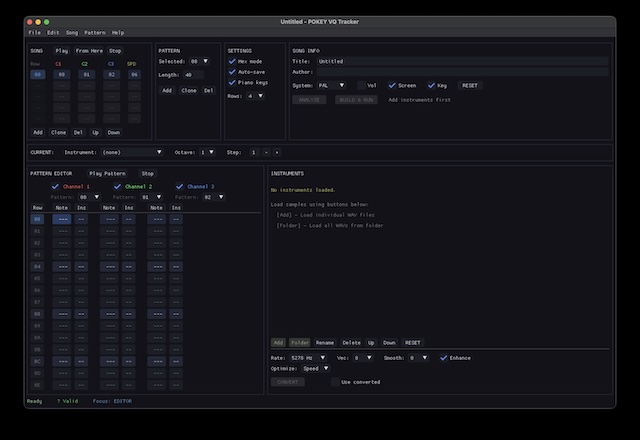Disable Hex mode checkbox

coord(231,61)
